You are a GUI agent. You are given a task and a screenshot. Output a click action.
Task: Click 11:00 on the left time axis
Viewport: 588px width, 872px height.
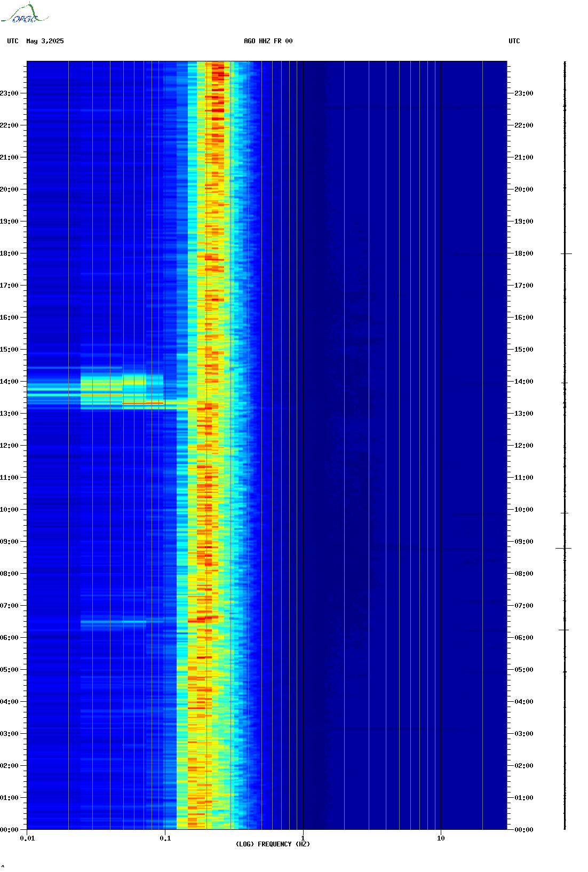[9, 478]
